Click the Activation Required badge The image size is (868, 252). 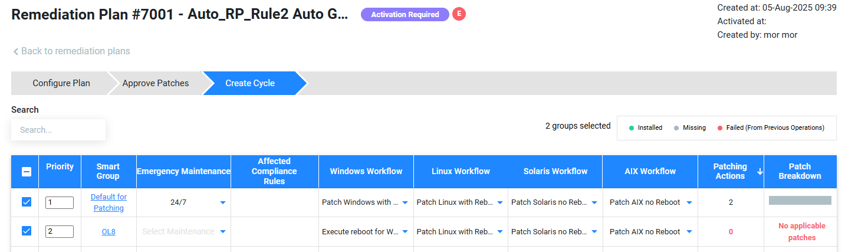[x=405, y=14]
